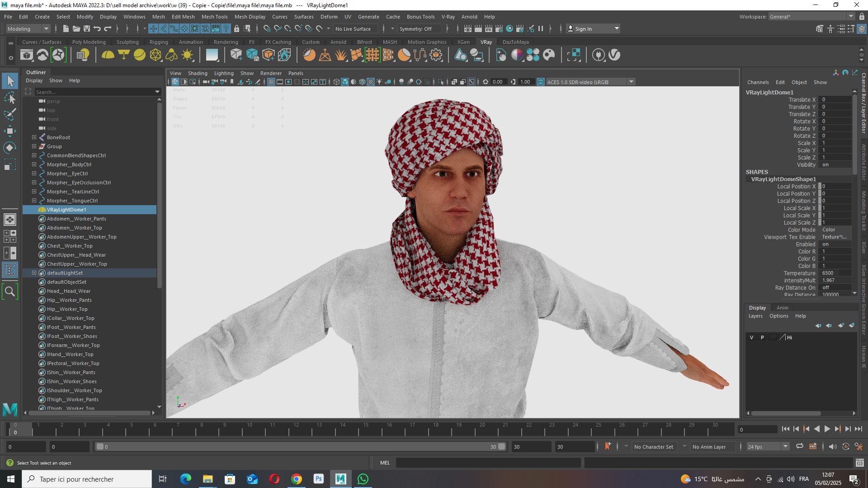
Task: Click the Open scene folder icon
Action: click(76, 28)
